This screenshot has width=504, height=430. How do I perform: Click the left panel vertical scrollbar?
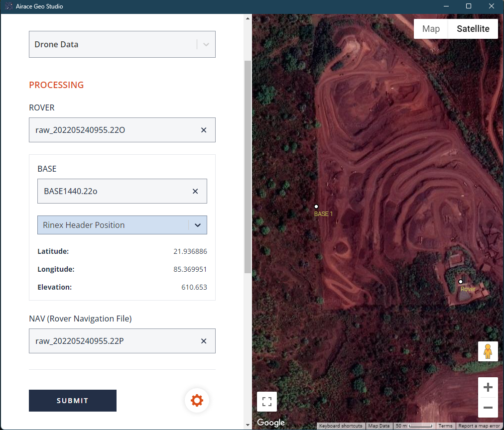pyautogui.click(x=248, y=167)
